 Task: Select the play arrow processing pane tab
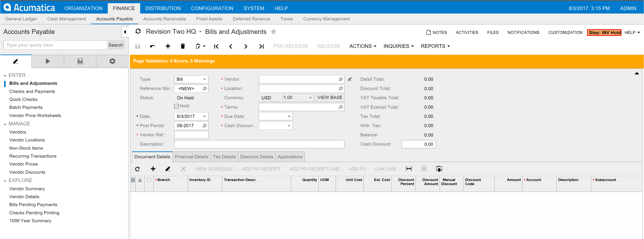pyautogui.click(x=48, y=61)
